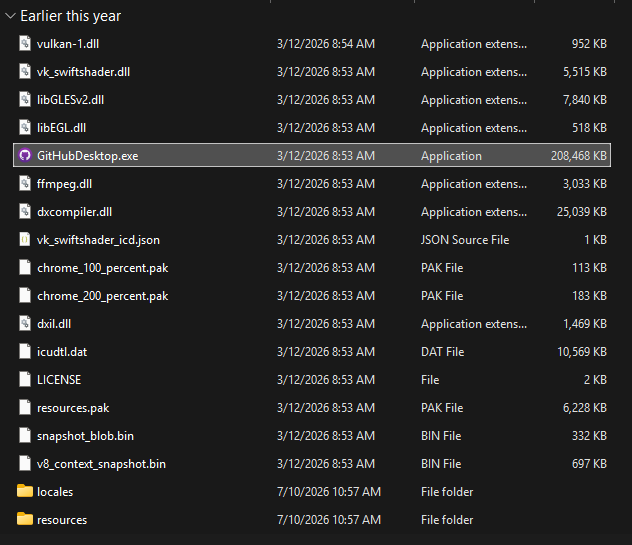Select the chrome_100_percent.pak file name
632x545 pixels.
(103, 268)
